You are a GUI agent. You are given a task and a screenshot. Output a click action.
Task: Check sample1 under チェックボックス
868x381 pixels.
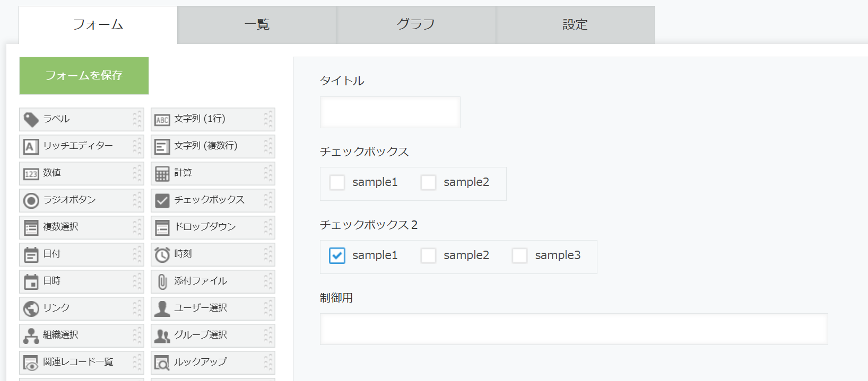tap(337, 183)
